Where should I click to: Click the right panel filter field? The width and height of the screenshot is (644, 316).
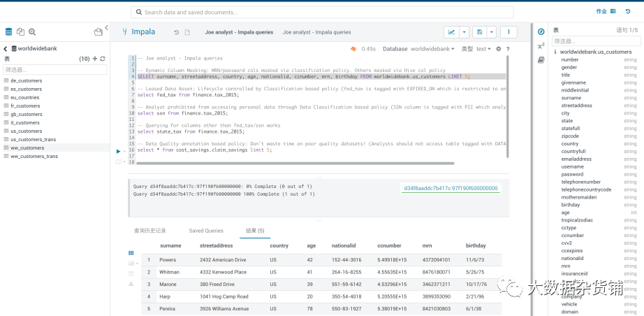click(597, 41)
